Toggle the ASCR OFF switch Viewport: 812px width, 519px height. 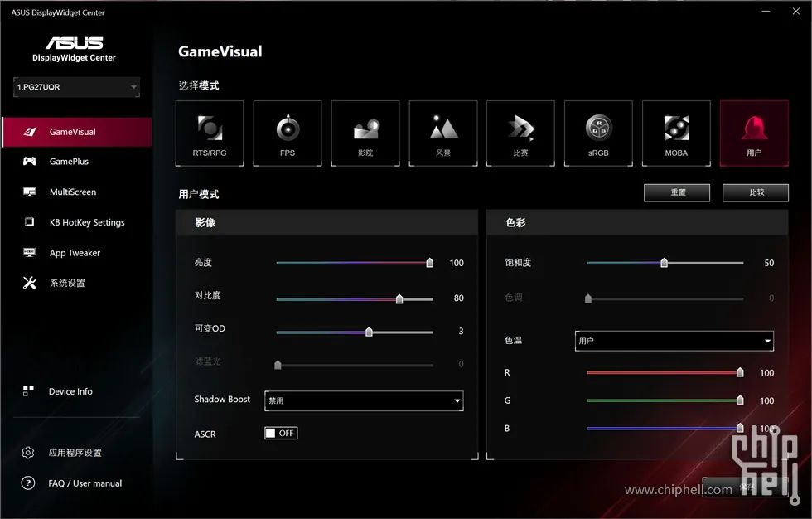281,433
